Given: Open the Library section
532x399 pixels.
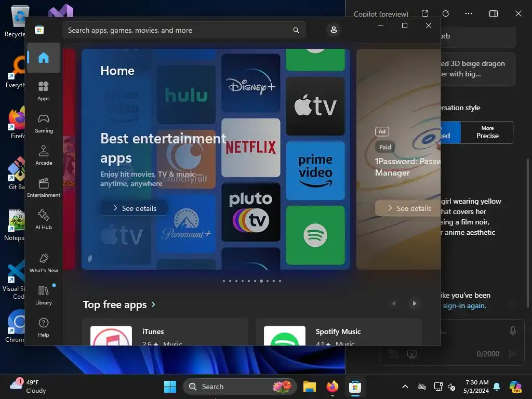Looking at the screenshot, I should (x=44, y=296).
